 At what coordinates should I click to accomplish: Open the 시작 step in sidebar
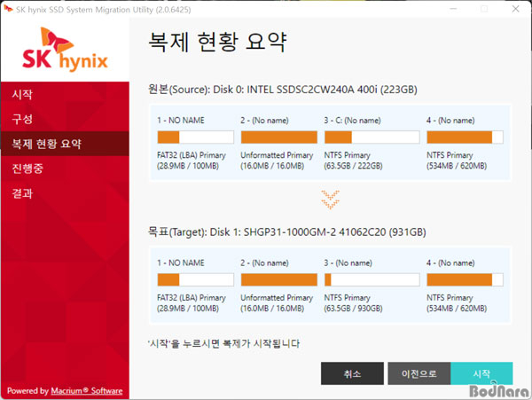(x=22, y=94)
